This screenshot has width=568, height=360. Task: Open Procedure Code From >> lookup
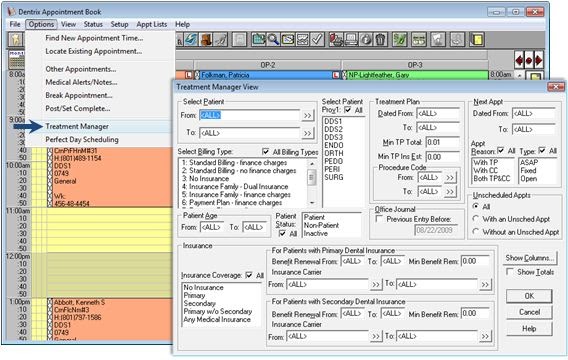pyautogui.click(x=450, y=177)
